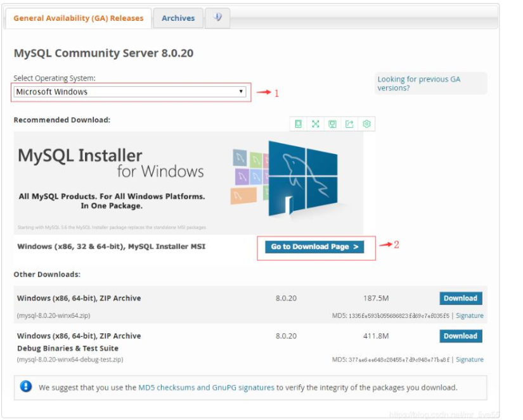Image resolution: width=523 pixels, height=420 pixels.
Task: Click the Go to Download Page button
Action: click(x=314, y=246)
